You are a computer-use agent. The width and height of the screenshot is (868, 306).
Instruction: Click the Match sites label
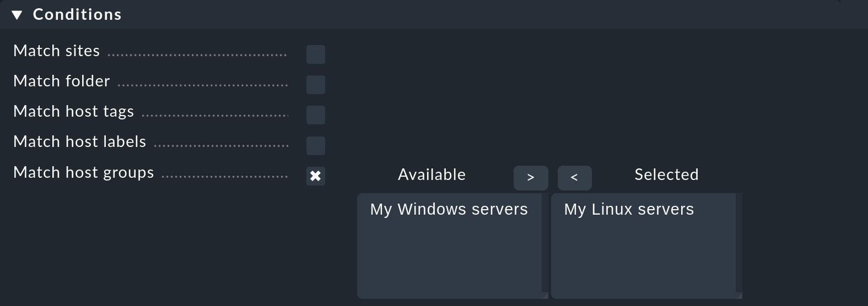click(57, 51)
